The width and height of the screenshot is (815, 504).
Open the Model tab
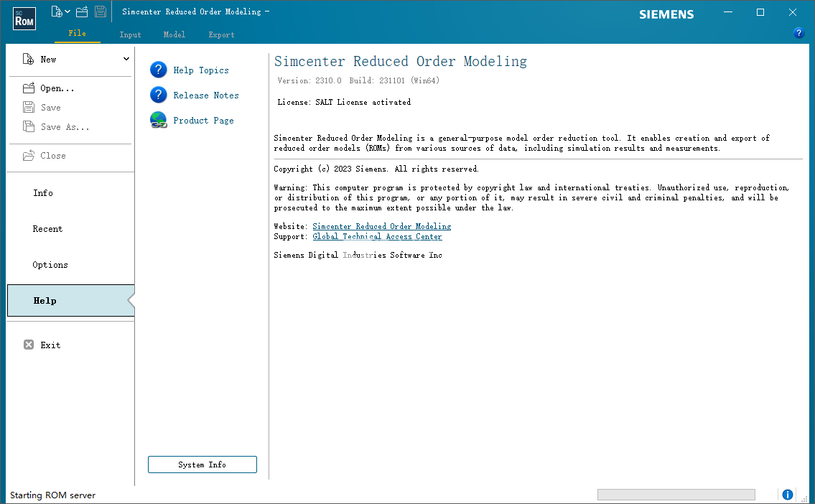(x=174, y=34)
